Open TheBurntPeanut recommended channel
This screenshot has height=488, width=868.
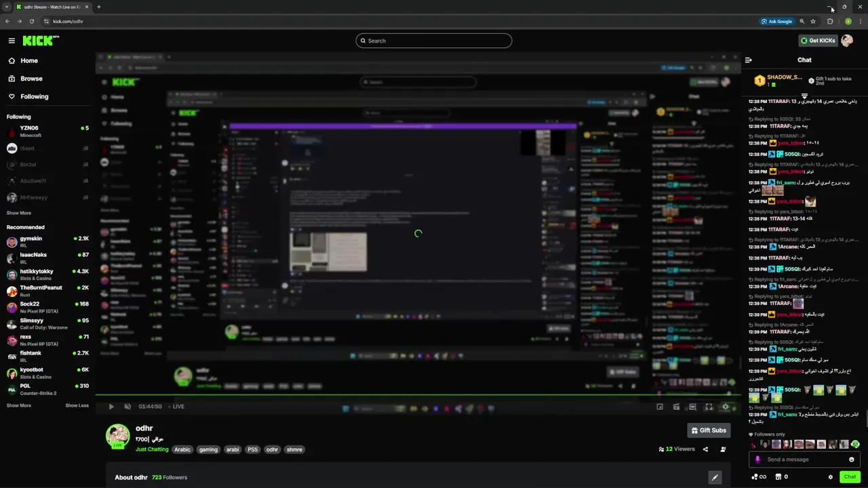coord(47,291)
